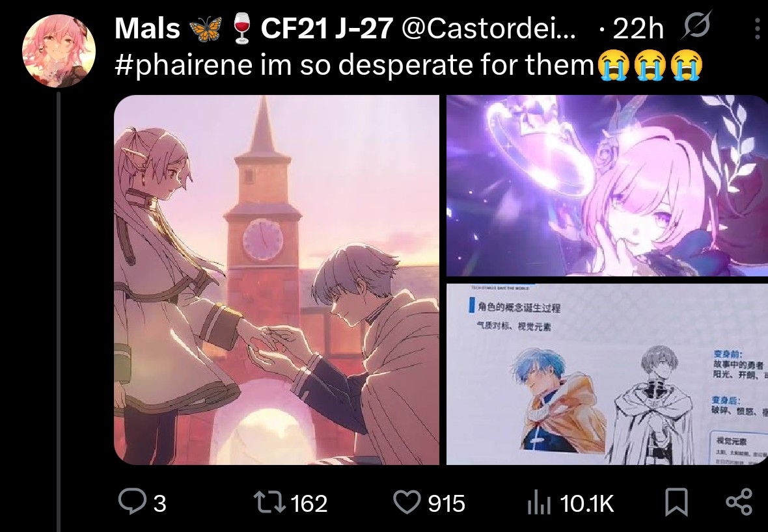Viewport: 768px width, 532px height.
Task: Open the character concept sketch image
Action: coord(607,375)
